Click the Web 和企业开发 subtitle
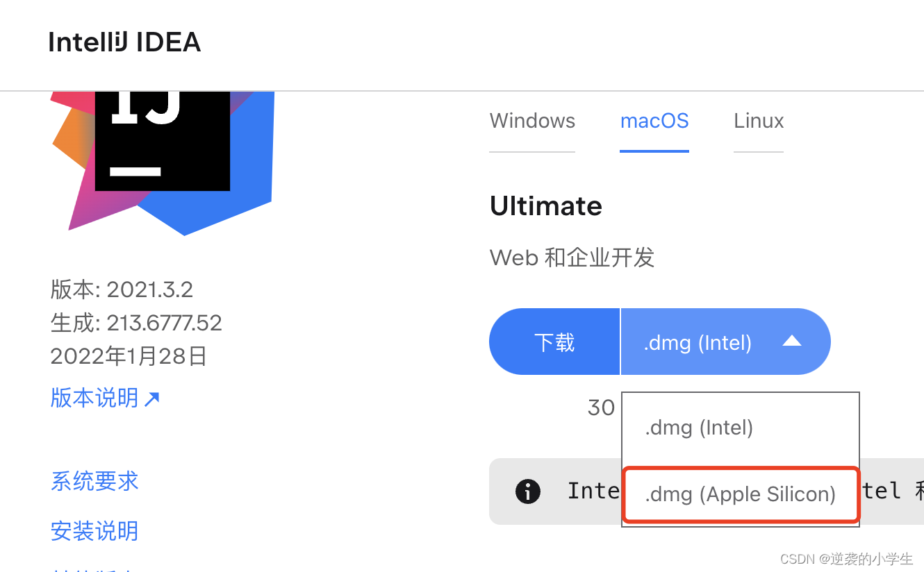The height and width of the screenshot is (572, 924). click(x=572, y=258)
